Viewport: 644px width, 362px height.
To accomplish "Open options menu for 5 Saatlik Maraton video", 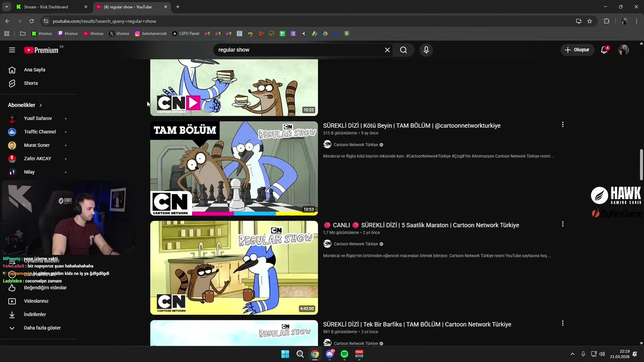I will tap(562, 224).
